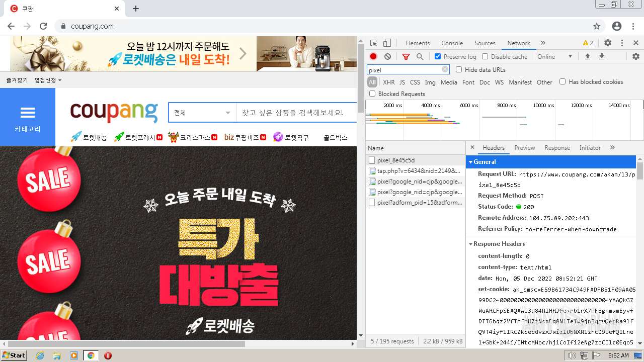Open the 로켓배송 link
The image size is (644, 362).
(x=89, y=137)
